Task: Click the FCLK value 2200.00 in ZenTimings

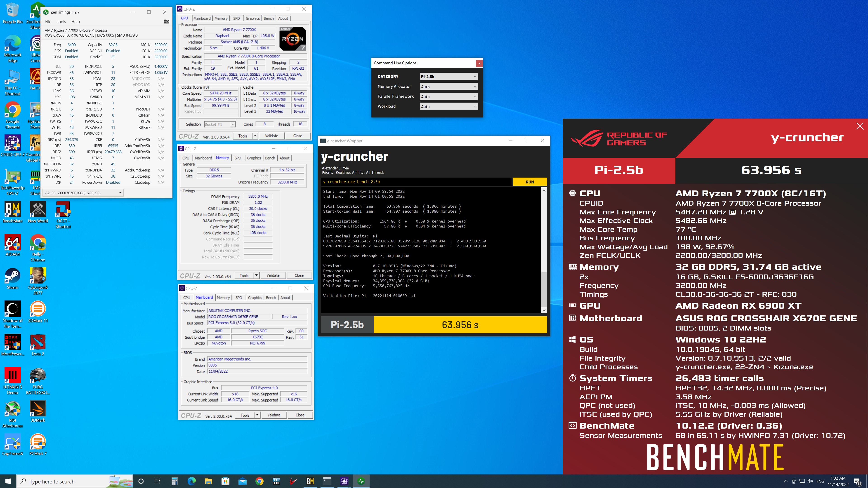Action: pos(161,51)
